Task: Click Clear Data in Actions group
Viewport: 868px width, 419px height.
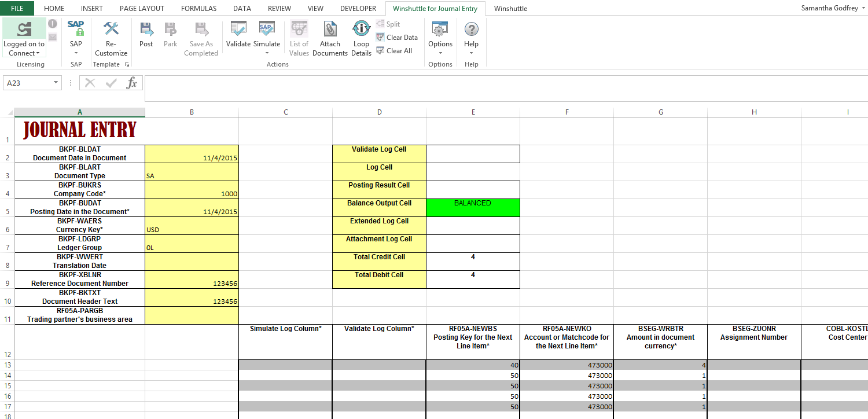Action: point(397,37)
